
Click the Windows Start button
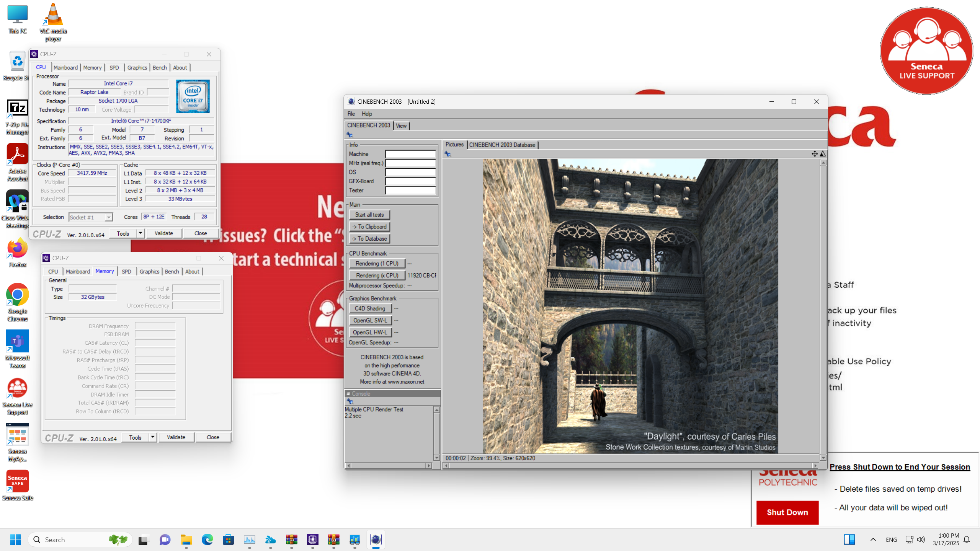[15, 540]
